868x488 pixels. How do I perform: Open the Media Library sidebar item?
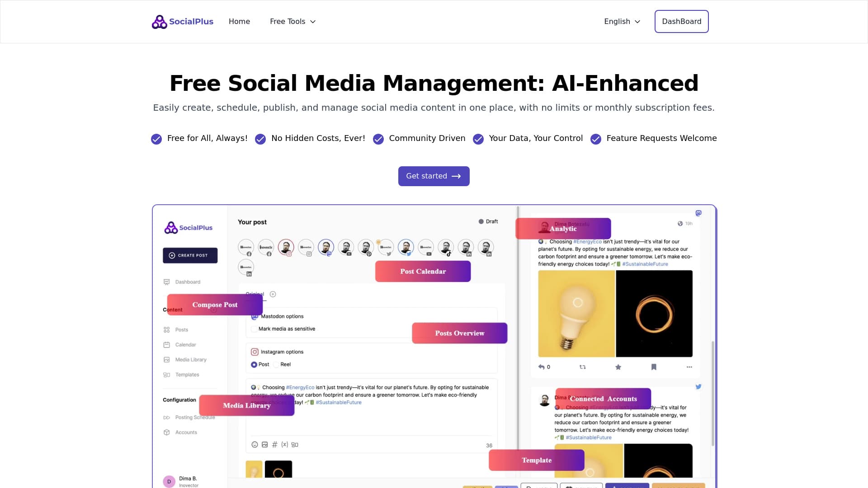click(191, 359)
